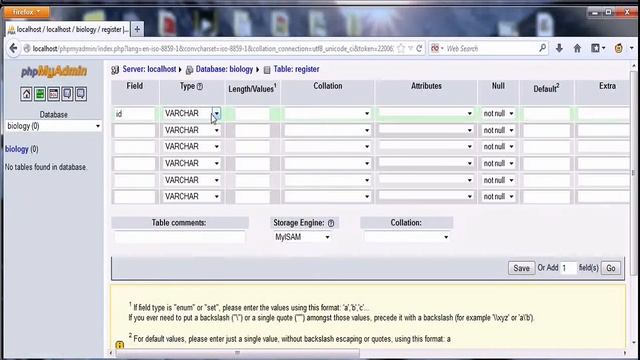The image size is (640, 360).
Task: Open the Collation dropdown in the fourth row
Action: click(x=327, y=163)
